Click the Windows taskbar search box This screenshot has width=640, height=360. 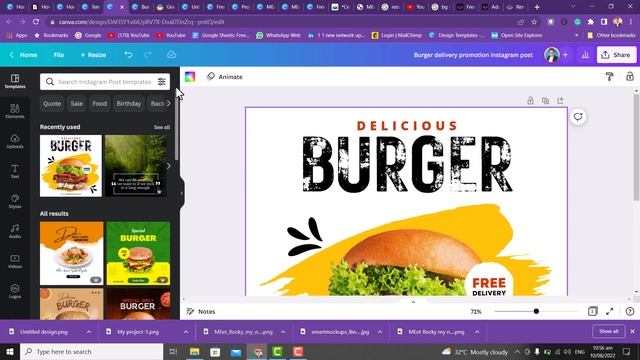[x=91, y=351]
